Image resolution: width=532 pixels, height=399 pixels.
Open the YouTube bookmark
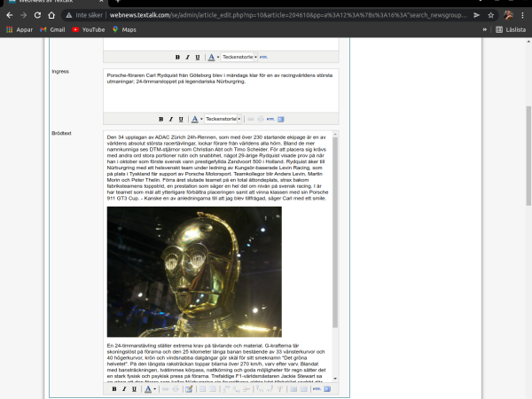[89, 30]
